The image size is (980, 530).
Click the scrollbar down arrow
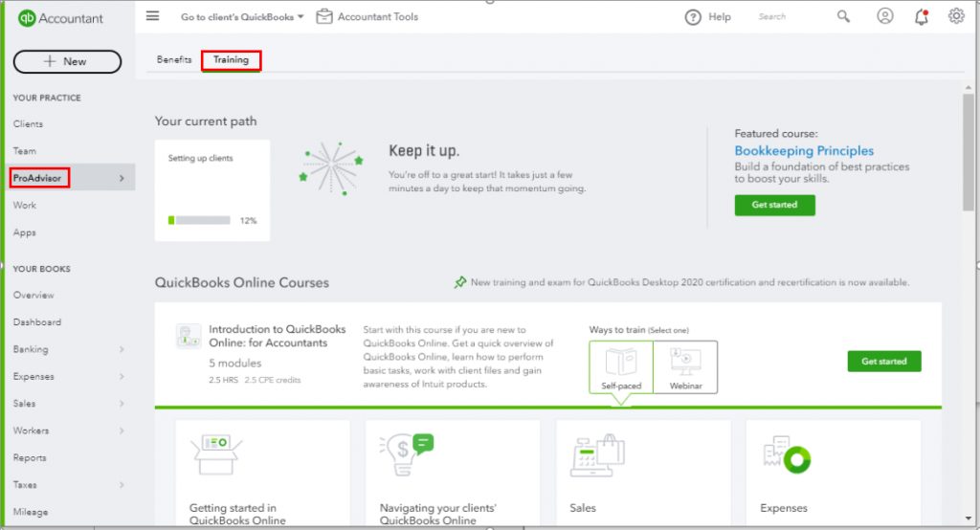[x=969, y=519]
